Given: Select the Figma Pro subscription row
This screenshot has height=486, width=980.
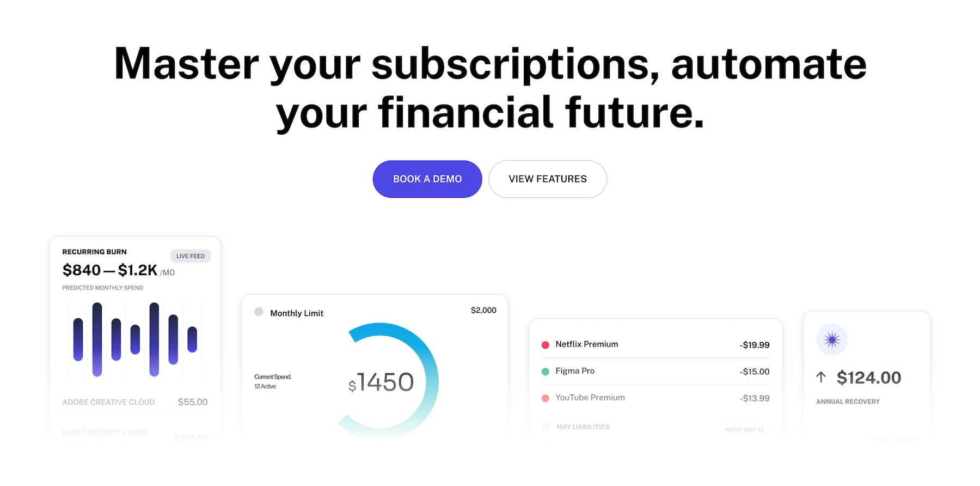Looking at the screenshot, I should coord(656,371).
